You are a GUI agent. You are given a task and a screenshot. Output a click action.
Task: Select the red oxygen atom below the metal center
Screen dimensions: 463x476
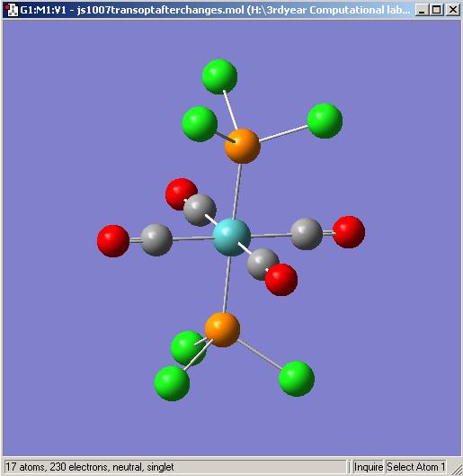[281, 280]
